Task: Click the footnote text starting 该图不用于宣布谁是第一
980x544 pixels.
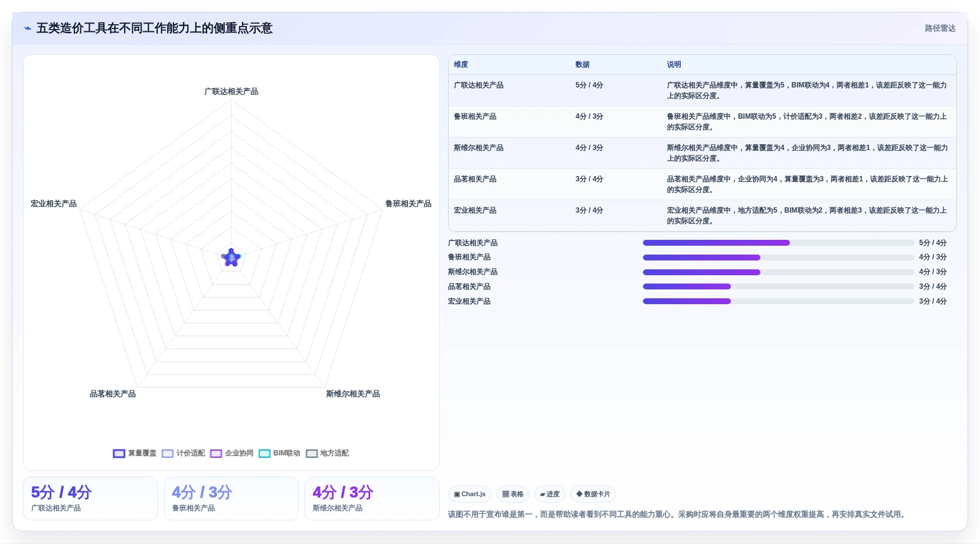Action: [677, 514]
